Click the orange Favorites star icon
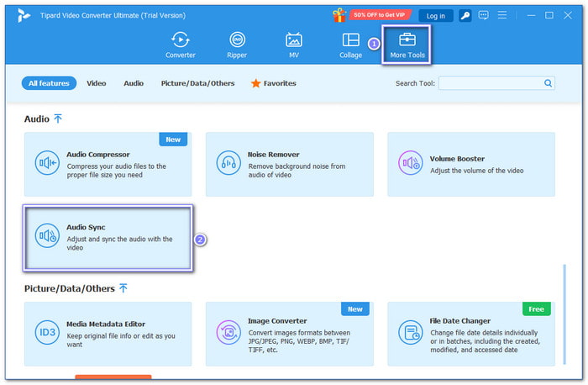Screen dimensions: 588x385 tap(255, 83)
